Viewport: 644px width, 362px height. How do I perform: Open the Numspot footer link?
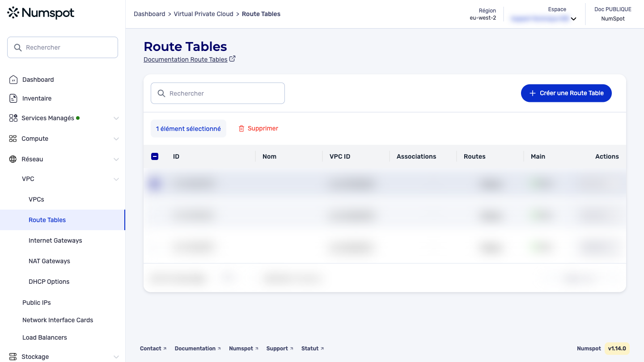pyautogui.click(x=244, y=349)
